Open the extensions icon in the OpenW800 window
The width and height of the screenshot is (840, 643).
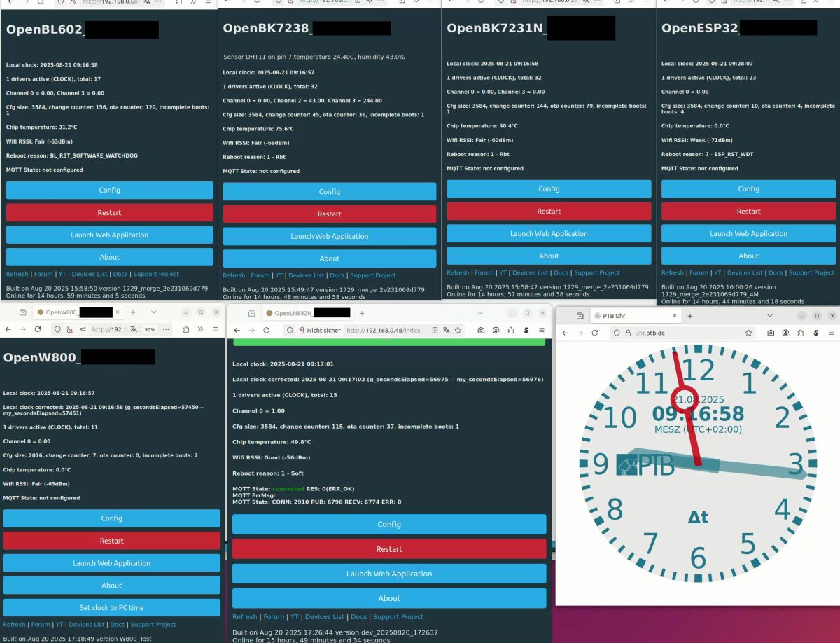point(186,329)
